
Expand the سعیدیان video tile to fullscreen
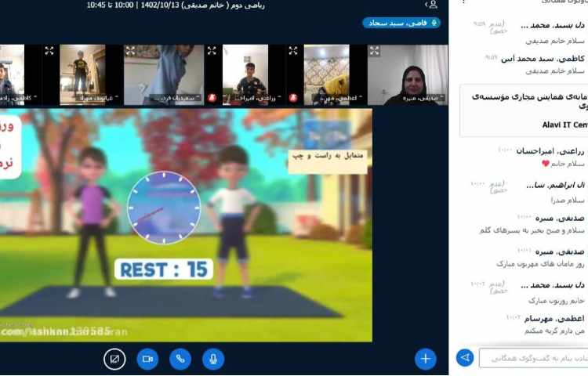[x=130, y=51]
